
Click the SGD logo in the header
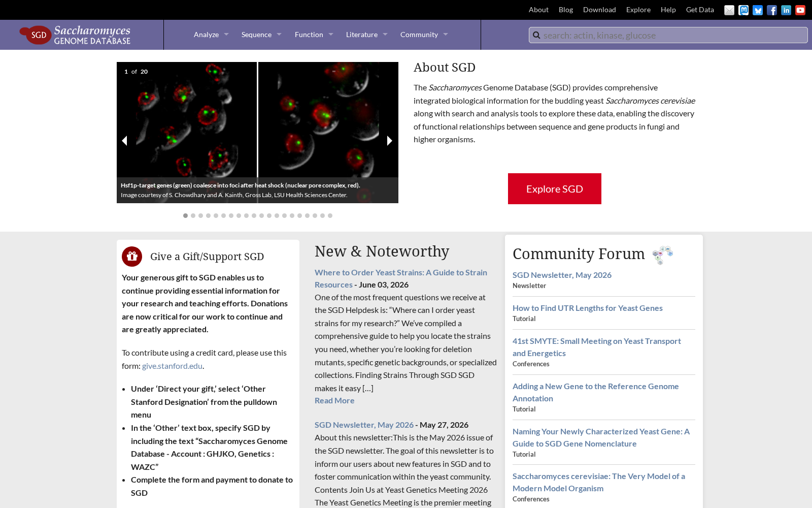pyautogui.click(x=75, y=35)
